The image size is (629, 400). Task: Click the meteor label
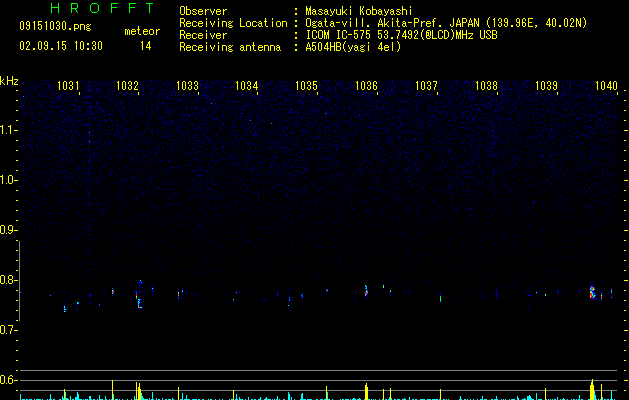[142, 31]
